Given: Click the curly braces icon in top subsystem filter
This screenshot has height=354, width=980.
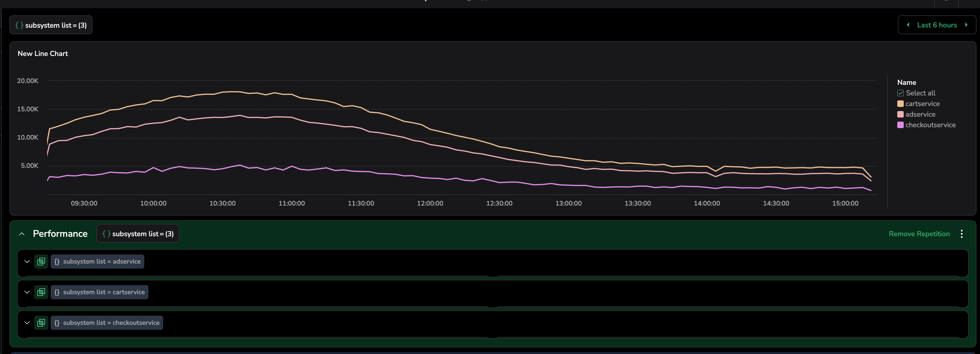Looking at the screenshot, I should click(19, 25).
